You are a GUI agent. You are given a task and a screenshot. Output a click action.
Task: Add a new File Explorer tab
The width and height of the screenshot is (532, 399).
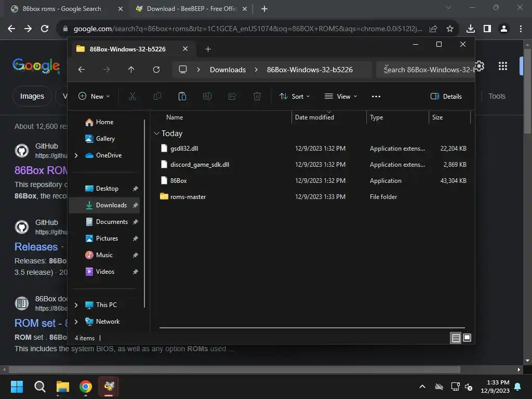(208, 49)
